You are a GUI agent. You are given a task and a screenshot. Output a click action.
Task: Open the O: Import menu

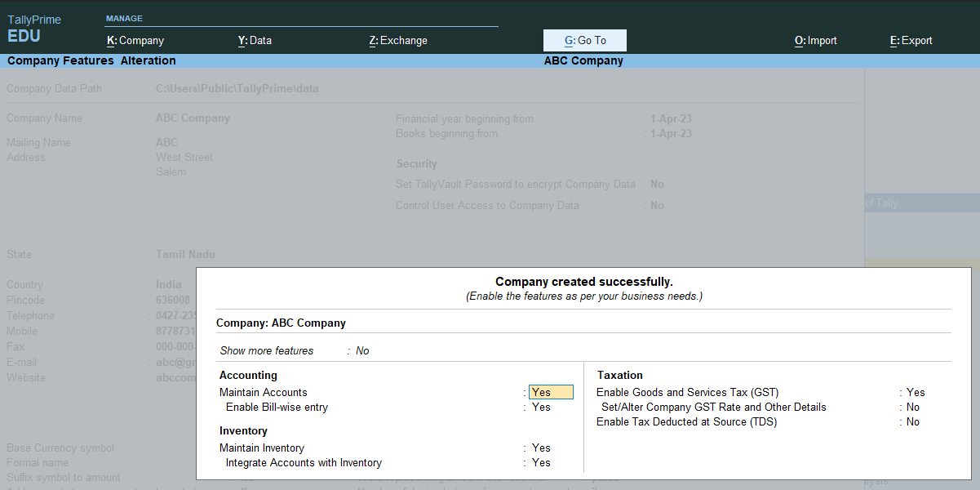pyautogui.click(x=816, y=40)
